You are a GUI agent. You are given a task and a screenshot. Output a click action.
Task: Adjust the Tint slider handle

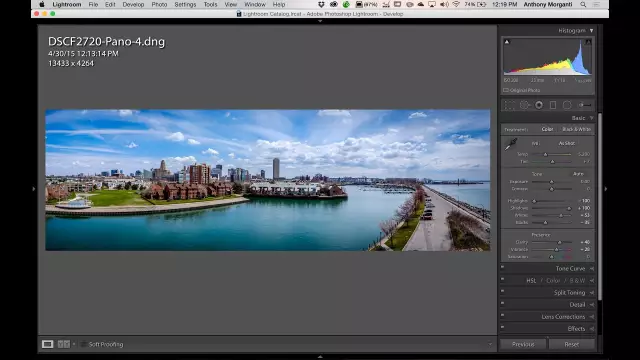pyautogui.click(x=552, y=162)
